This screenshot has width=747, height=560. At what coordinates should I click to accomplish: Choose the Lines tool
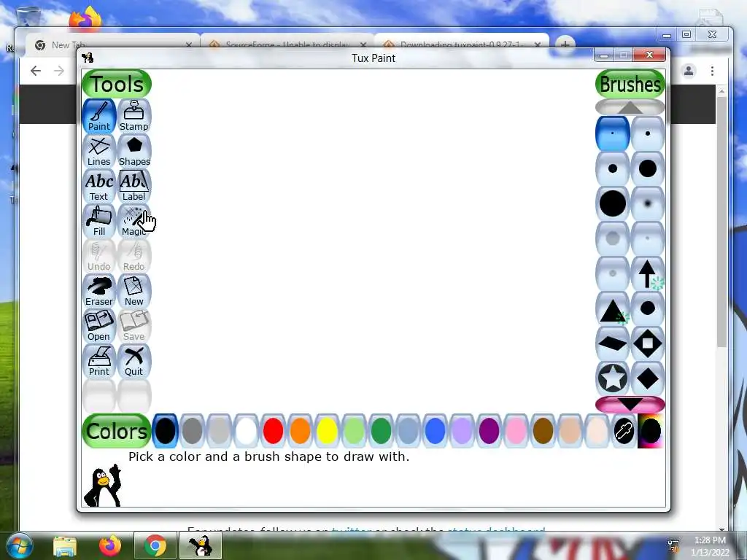[x=99, y=151]
